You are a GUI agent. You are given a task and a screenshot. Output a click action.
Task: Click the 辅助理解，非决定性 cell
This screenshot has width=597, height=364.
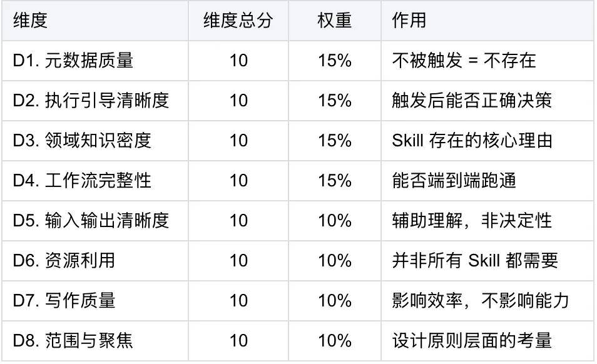tap(487, 221)
